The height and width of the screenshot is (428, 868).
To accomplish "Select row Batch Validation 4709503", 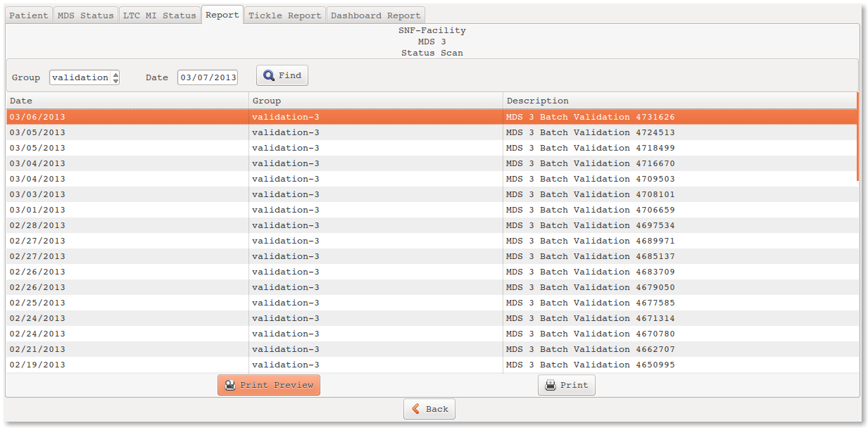I will point(432,179).
